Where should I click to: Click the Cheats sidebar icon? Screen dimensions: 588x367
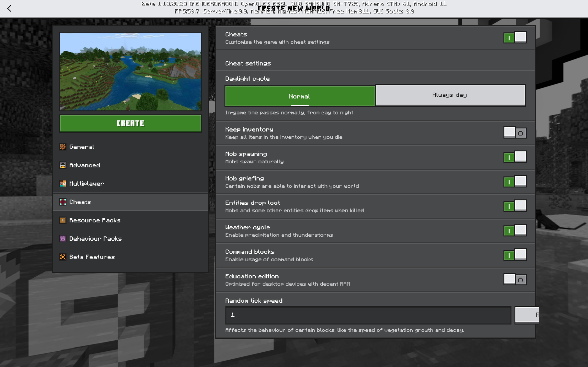pyautogui.click(x=63, y=202)
